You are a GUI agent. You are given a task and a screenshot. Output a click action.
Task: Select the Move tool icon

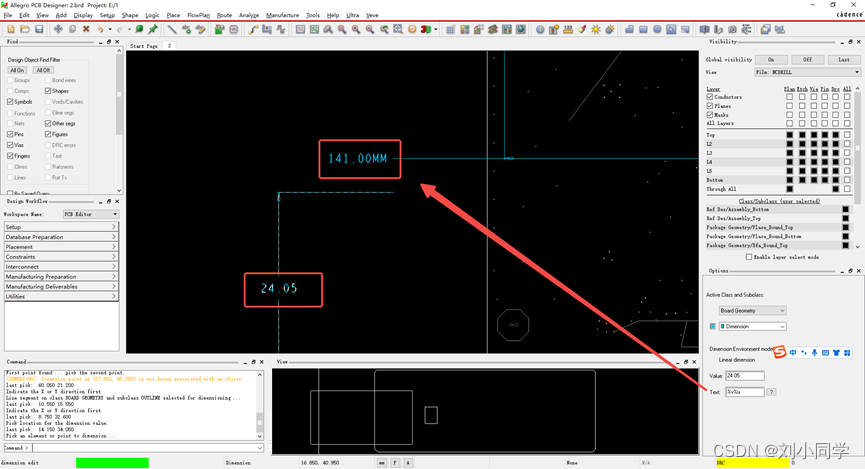58,30
